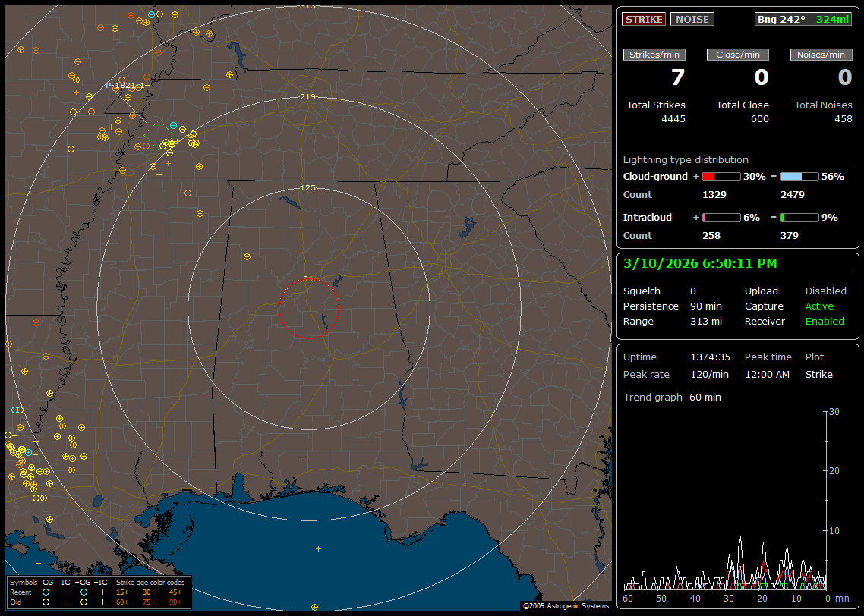
Task: Click the 90+ strike age color code
Action: [175, 602]
